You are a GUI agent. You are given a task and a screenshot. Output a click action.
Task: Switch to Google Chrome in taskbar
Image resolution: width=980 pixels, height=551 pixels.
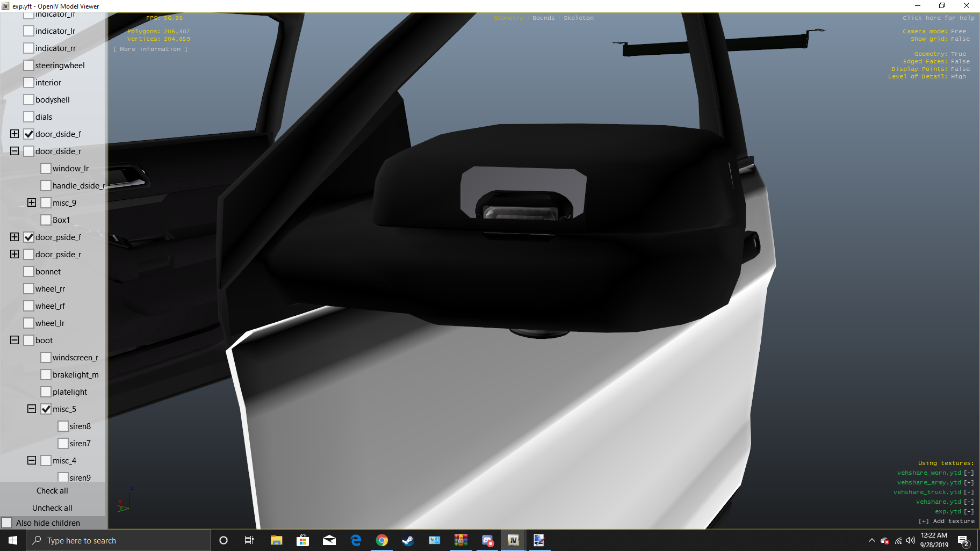point(382,540)
